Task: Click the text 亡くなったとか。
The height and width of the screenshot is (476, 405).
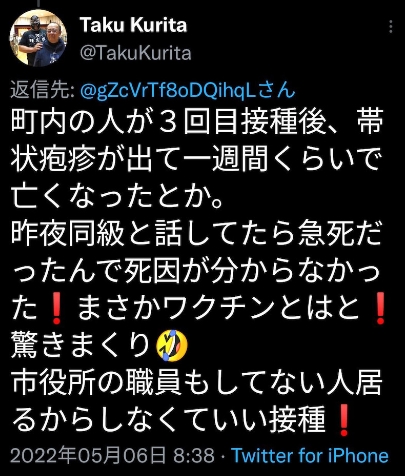Action: click(x=117, y=197)
